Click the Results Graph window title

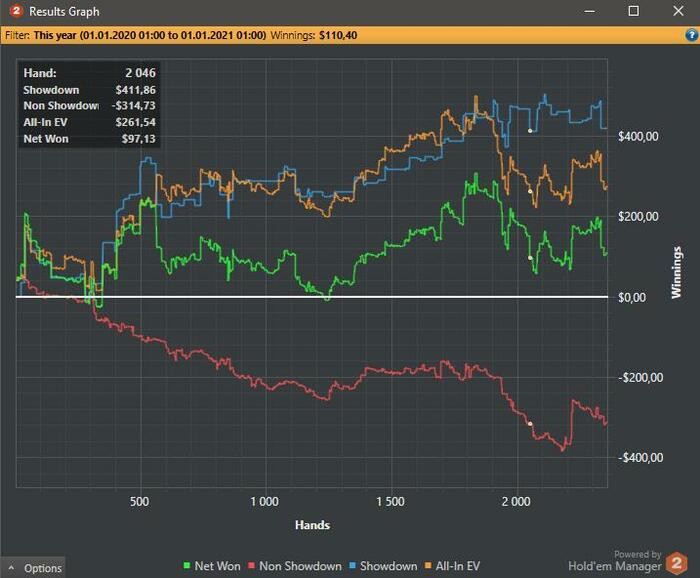[x=64, y=11]
